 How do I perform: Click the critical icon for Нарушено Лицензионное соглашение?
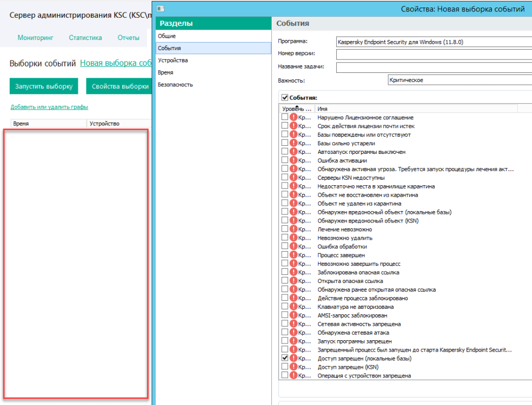[294, 117]
